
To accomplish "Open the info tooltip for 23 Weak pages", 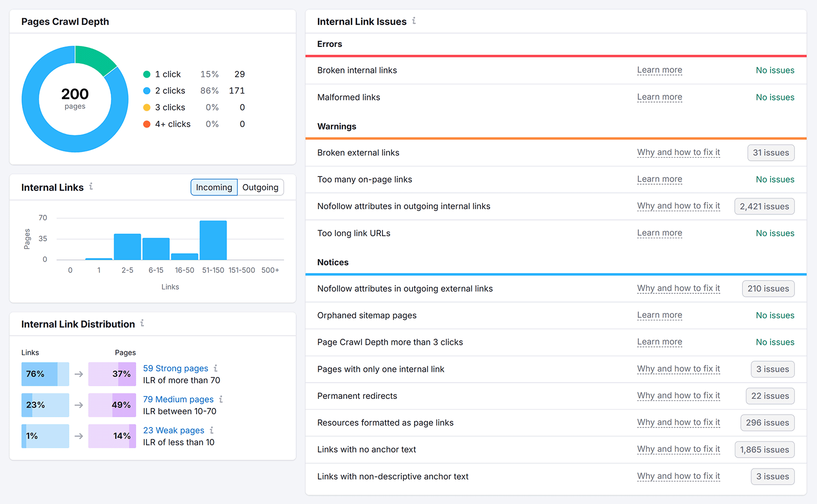I will (x=211, y=430).
